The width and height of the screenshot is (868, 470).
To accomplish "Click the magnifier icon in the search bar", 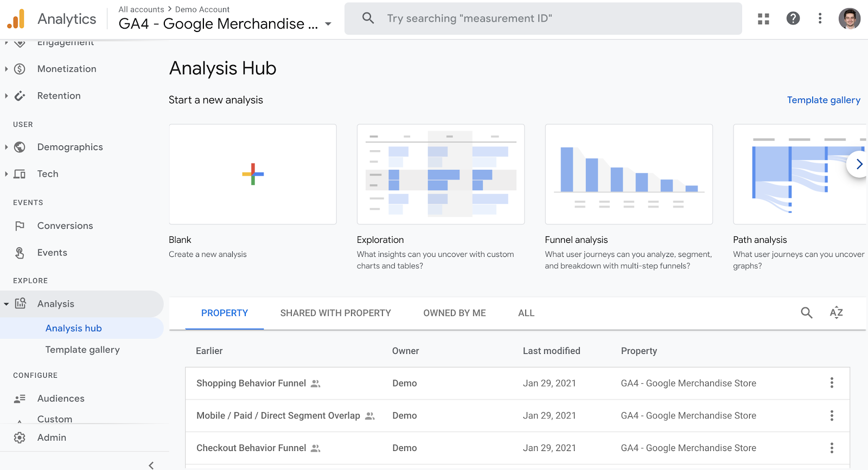I will click(x=368, y=18).
